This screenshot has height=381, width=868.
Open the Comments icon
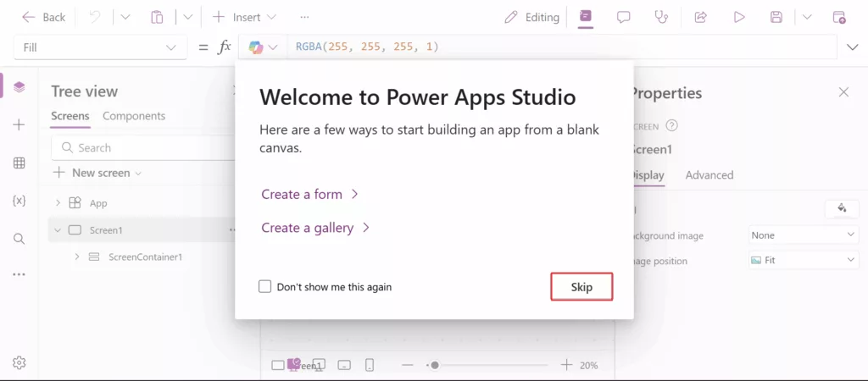[623, 17]
